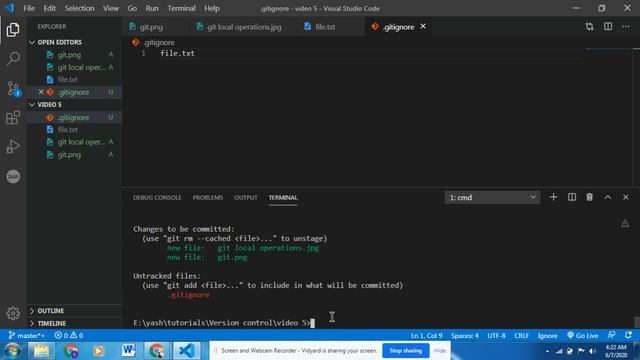640x360 pixels.
Task: Open the Run and Debug view
Action: [13, 147]
